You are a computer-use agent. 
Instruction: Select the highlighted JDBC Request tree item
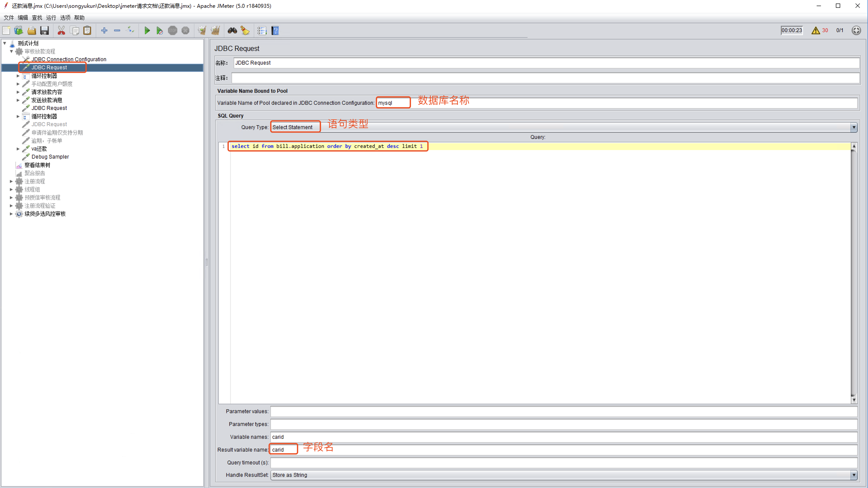[49, 67]
